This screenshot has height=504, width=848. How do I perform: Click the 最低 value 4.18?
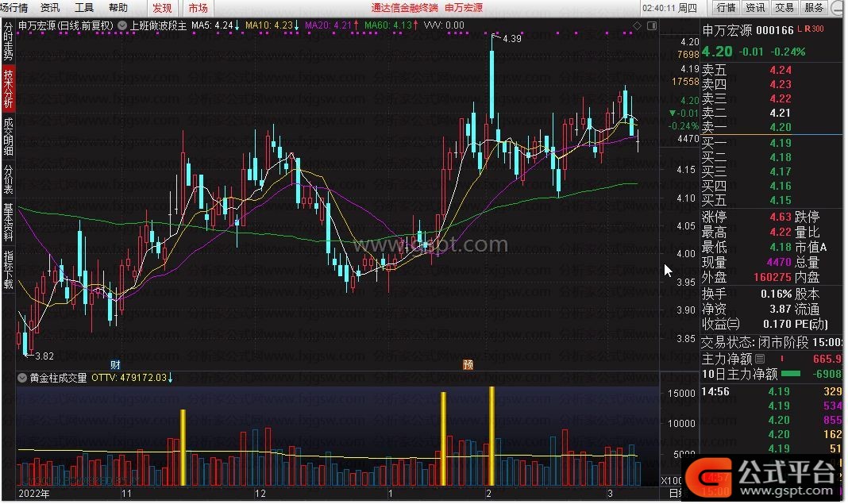click(781, 248)
